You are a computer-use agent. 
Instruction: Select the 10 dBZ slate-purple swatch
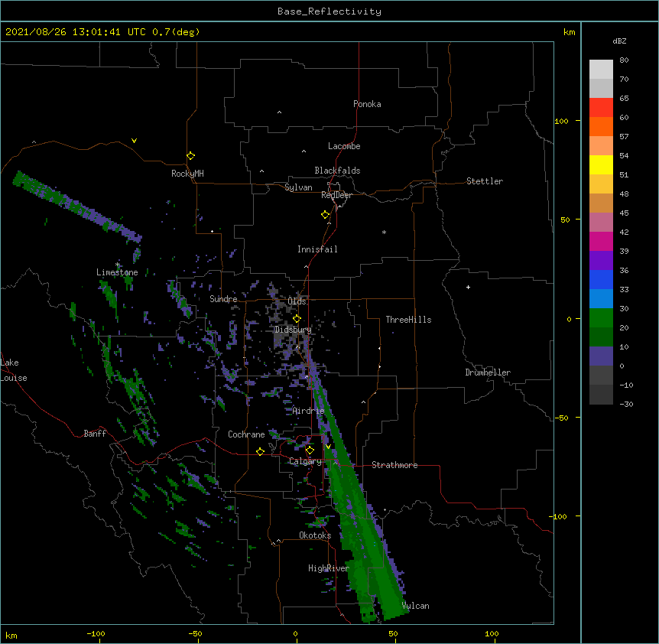click(601, 356)
